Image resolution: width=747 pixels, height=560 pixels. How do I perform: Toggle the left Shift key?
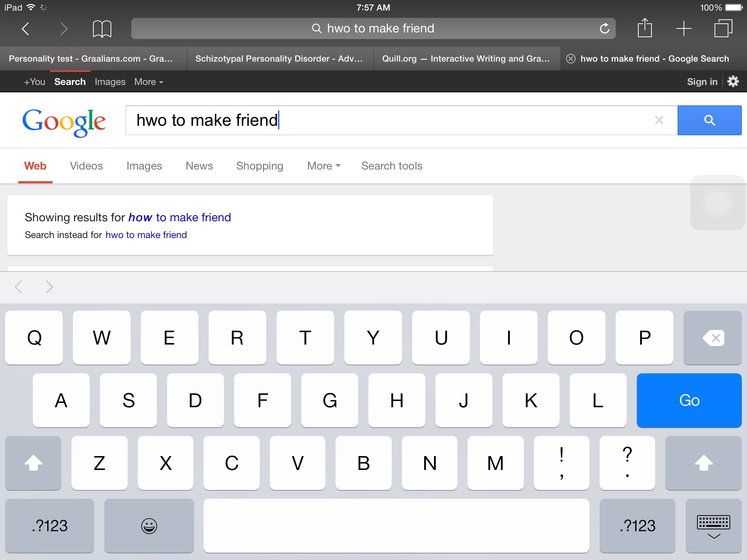[x=33, y=463]
